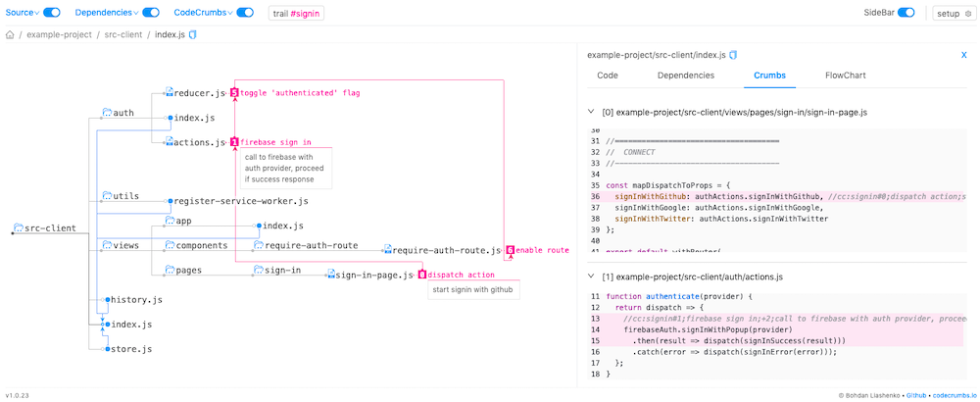Click the sign-in-page.js file icon
The image size is (980, 402).
click(330, 276)
